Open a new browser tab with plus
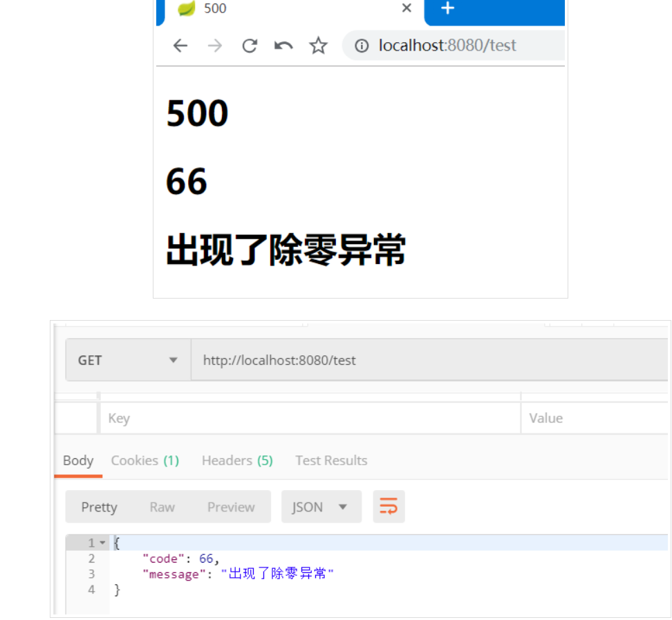Image resolution: width=672 pixels, height=620 pixels. [447, 8]
